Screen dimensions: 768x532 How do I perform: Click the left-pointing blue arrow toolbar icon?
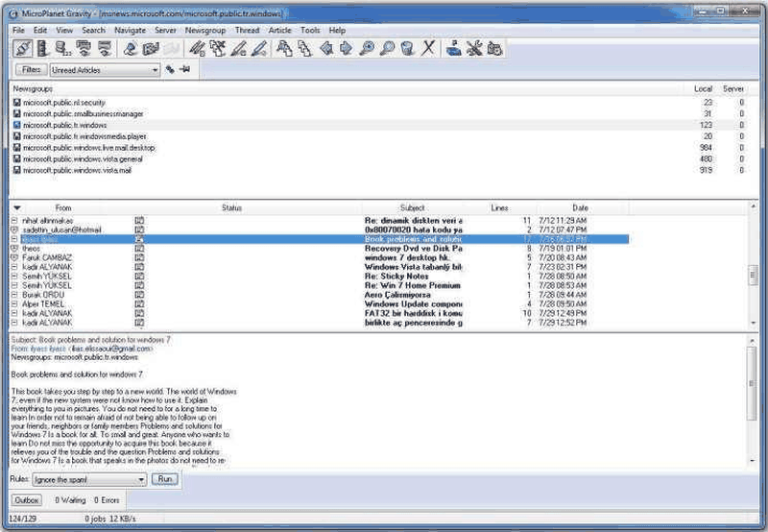pos(326,49)
